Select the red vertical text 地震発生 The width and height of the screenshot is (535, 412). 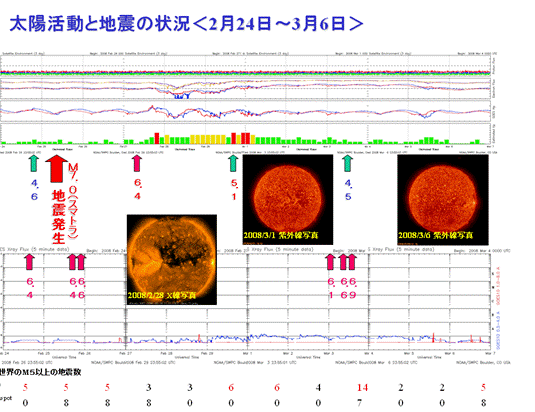(59, 217)
